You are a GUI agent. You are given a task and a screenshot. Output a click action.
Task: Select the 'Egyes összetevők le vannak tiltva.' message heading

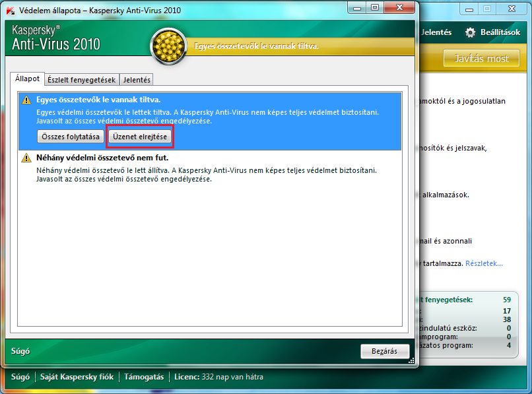98,100
